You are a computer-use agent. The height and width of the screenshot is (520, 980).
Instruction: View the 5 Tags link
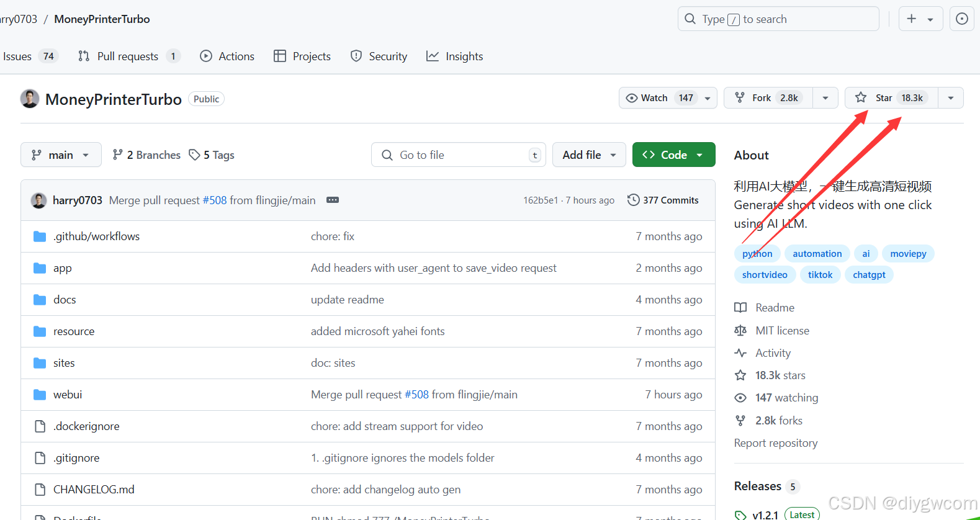coord(212,155)
